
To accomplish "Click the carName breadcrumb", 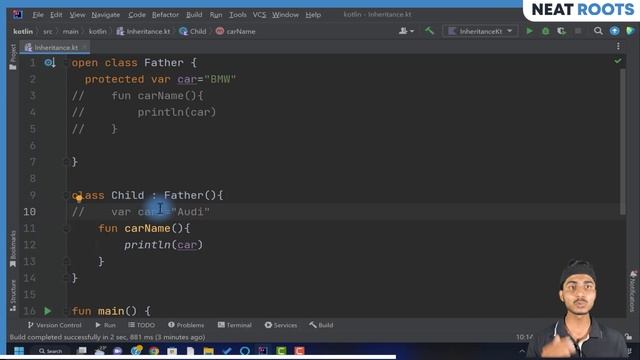I will click(236, 31).
